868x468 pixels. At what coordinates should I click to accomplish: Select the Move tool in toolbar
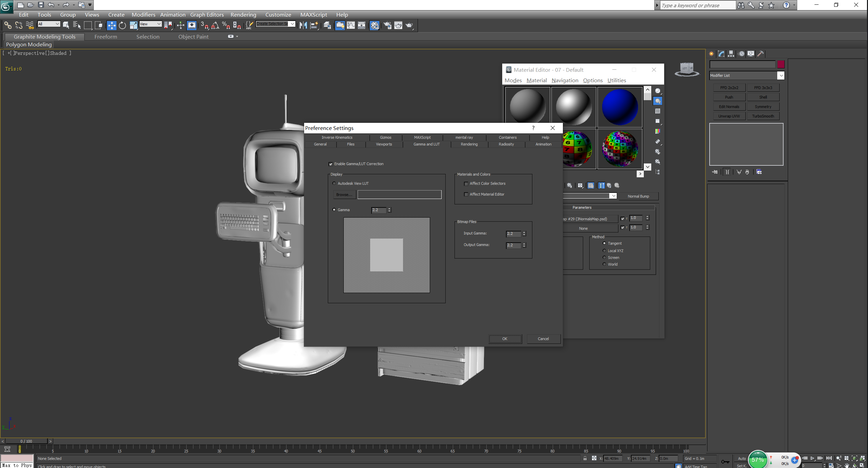tap(111, 25)
